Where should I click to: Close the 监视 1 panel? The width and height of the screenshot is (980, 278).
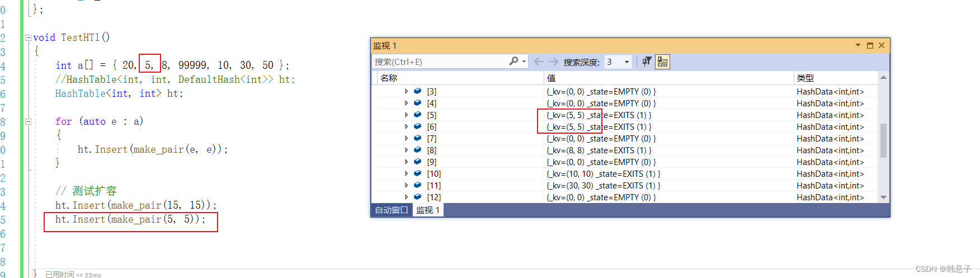point(882,45)
